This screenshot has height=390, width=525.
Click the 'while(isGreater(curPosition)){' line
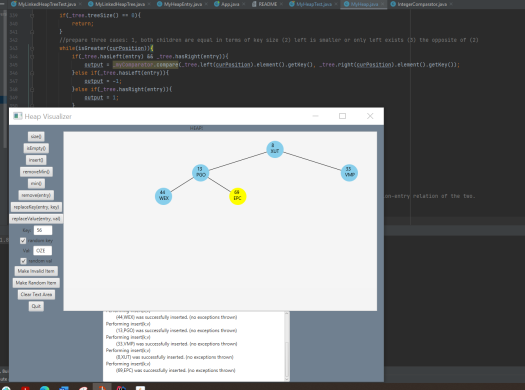point(106,48)
